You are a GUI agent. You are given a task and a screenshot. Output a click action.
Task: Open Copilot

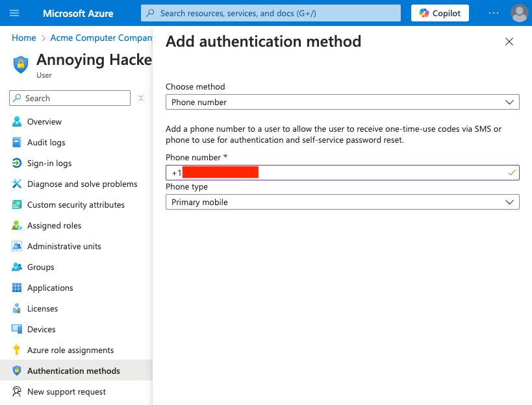pyautogui.click(x=440, y=13)
